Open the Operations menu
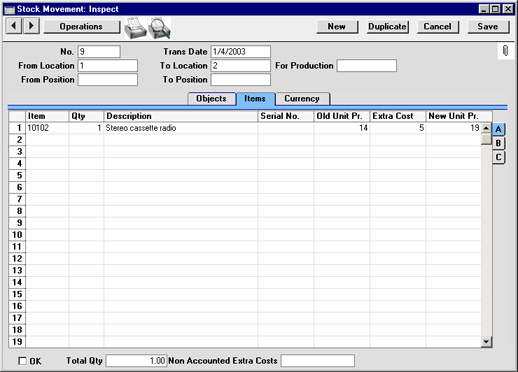 [x=81, y=26]
